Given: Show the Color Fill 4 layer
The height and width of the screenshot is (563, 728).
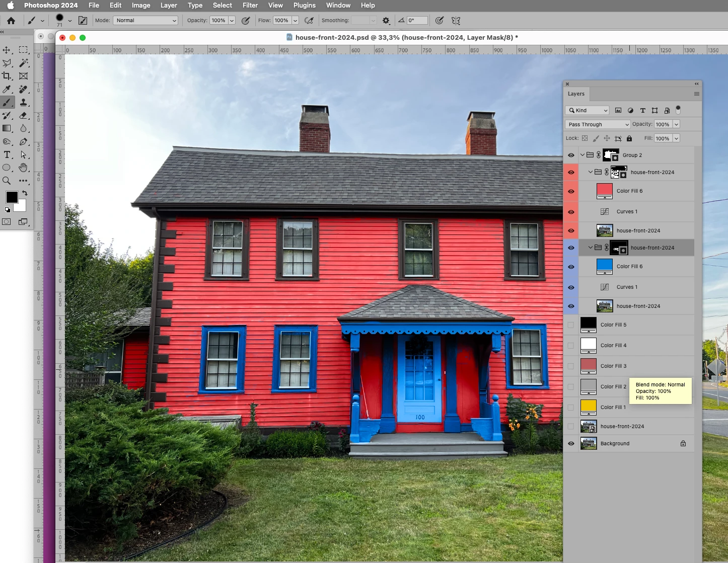Looking at the screenshot, I should pos(570,346).
